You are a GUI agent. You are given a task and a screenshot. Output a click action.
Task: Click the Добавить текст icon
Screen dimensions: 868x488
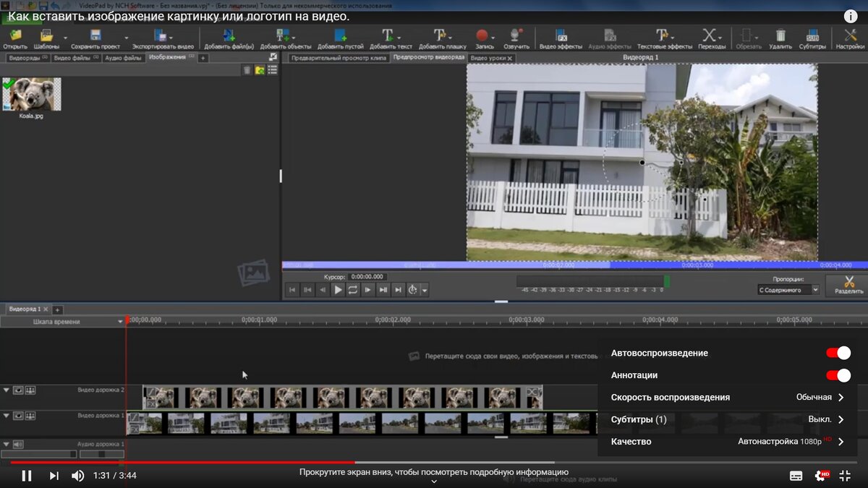[388, 35]
